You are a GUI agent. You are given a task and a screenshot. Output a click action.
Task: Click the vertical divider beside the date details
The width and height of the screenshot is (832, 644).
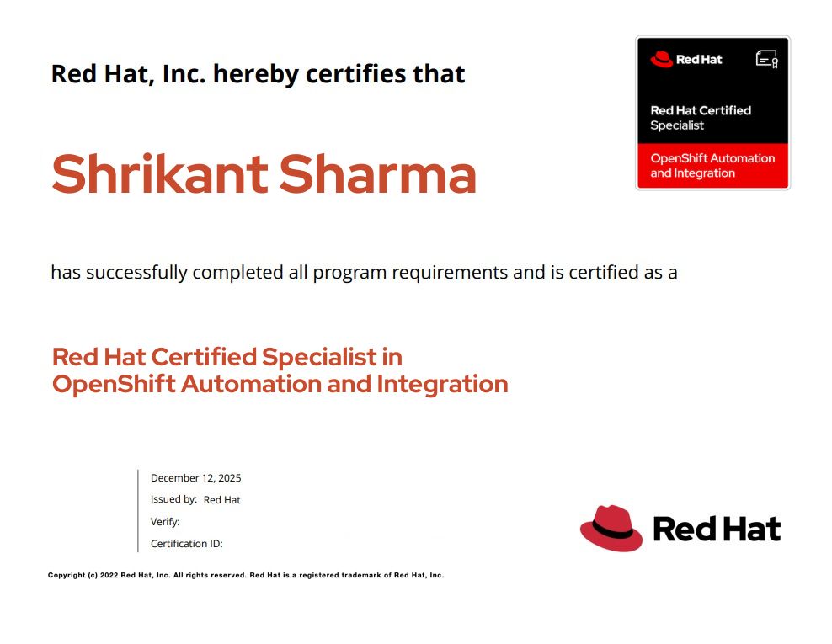tap(138, 511)
